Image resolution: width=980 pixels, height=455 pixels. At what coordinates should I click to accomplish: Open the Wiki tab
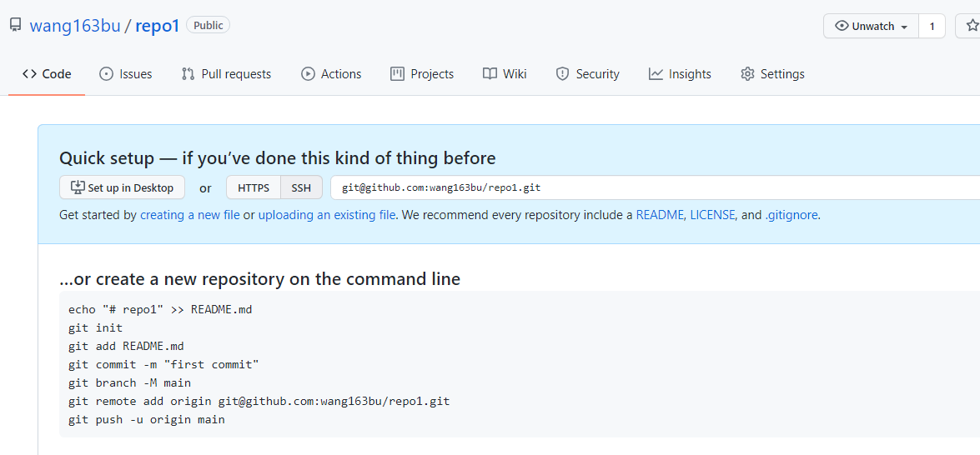[x=505, y=74]
